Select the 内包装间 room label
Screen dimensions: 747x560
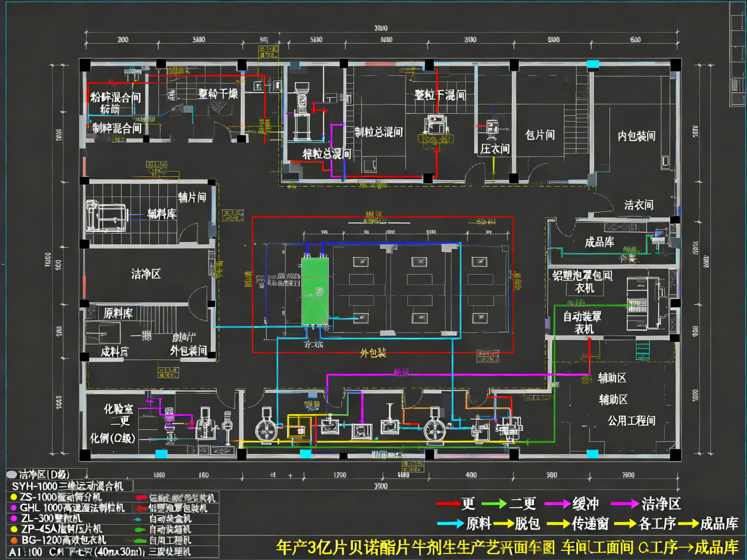(637, 136)
